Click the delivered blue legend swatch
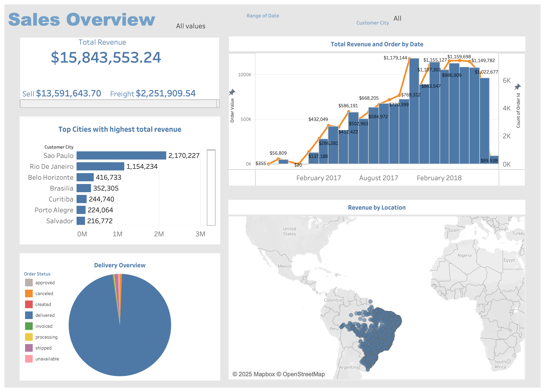This screenshot has width=545, height=392. [x=29, y=315]
